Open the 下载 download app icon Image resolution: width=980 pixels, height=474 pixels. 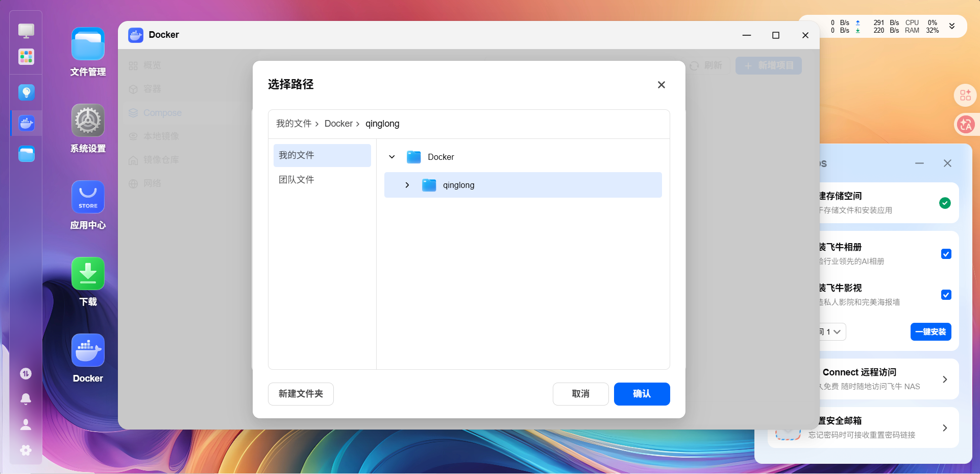88,274
